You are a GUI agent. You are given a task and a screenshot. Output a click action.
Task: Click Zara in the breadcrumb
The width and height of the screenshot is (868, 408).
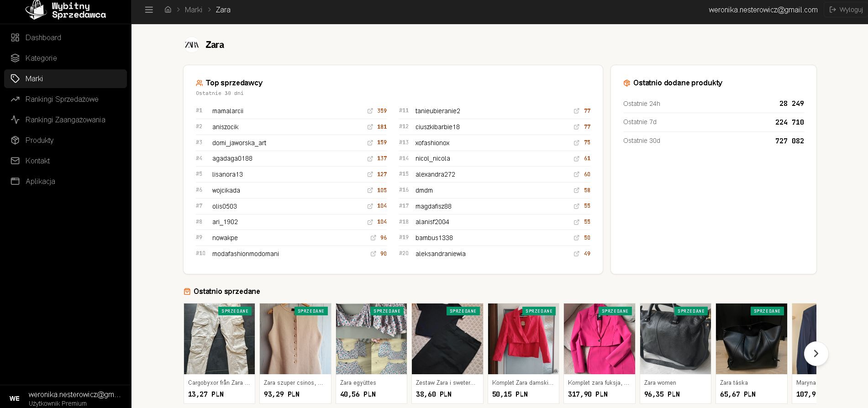223,10
